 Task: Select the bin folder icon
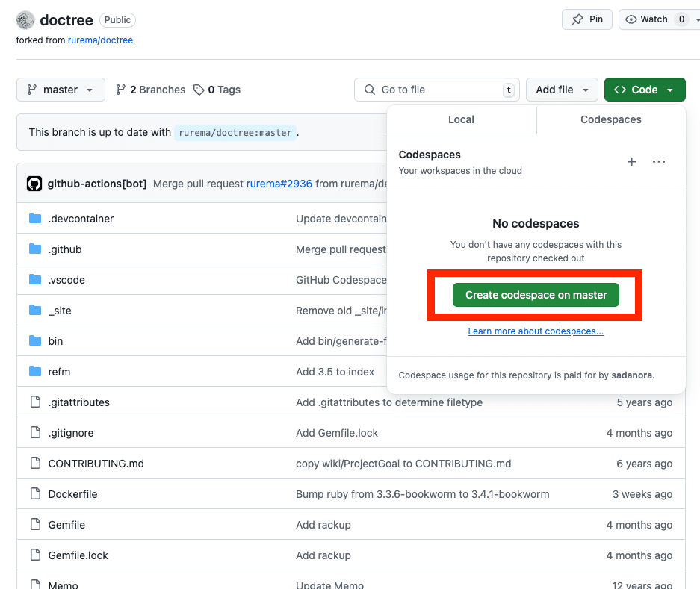(34, 341)
